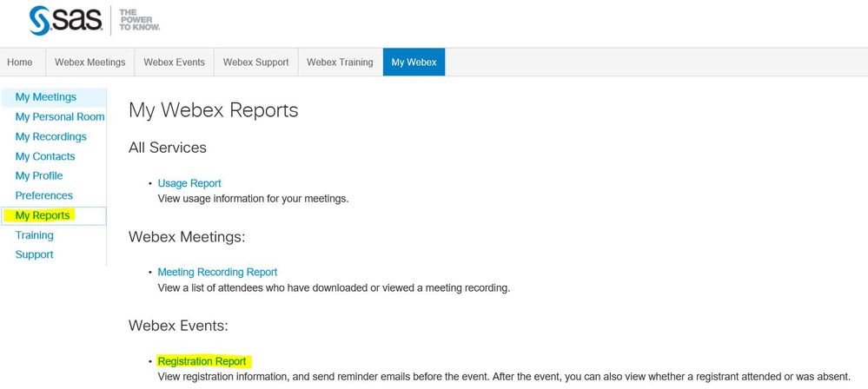The image size is (868, 389).
Task: Click the My Webex Reports heading
Action: tap(213, 110)
